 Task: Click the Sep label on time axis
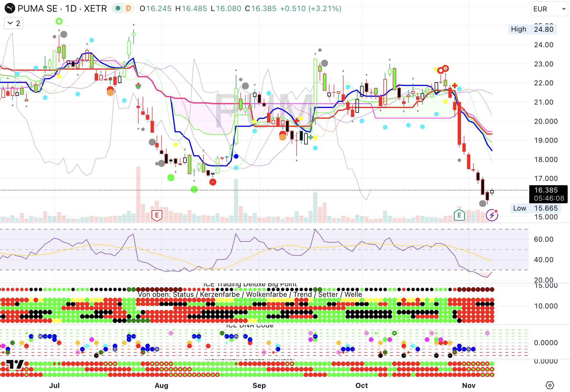point(259,385)
